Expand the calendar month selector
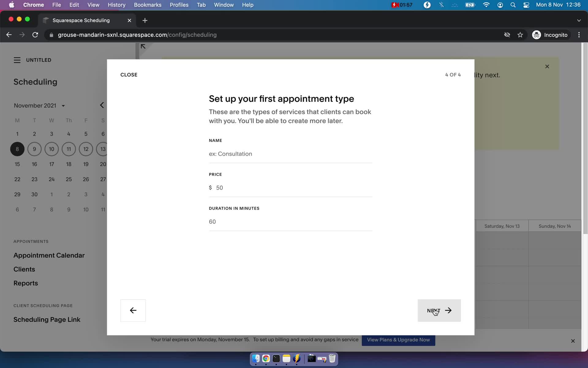This screenshot has height=368, width=588. pos(63,105)
